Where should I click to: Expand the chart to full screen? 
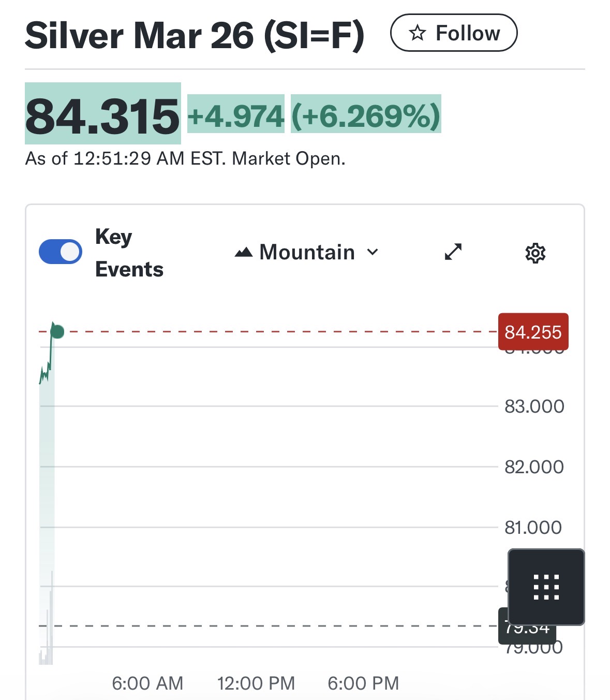point(453,252)
